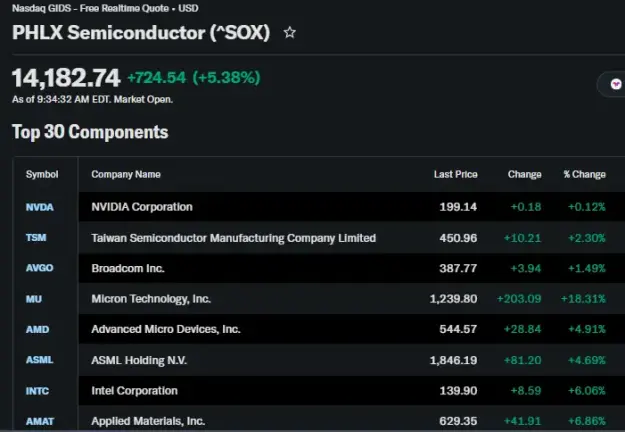The height and width of the screenshot is (432, 625).
Task: Open the AVGO ticker symbol link
Action: (39, 268)
